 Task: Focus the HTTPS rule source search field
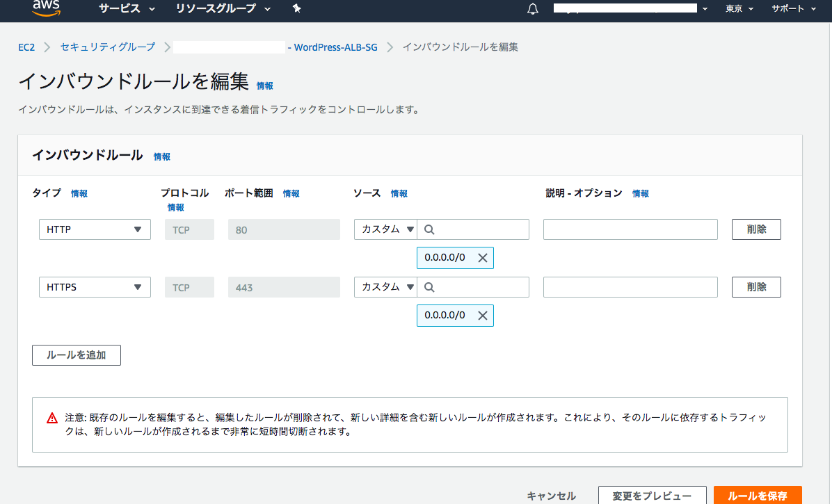click(x=473, y=287)
